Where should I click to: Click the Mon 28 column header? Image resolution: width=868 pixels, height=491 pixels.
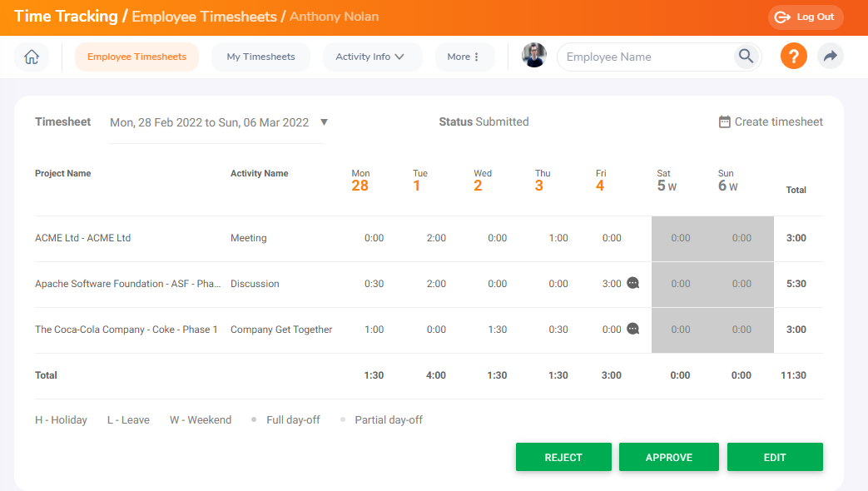coord(360,181)
